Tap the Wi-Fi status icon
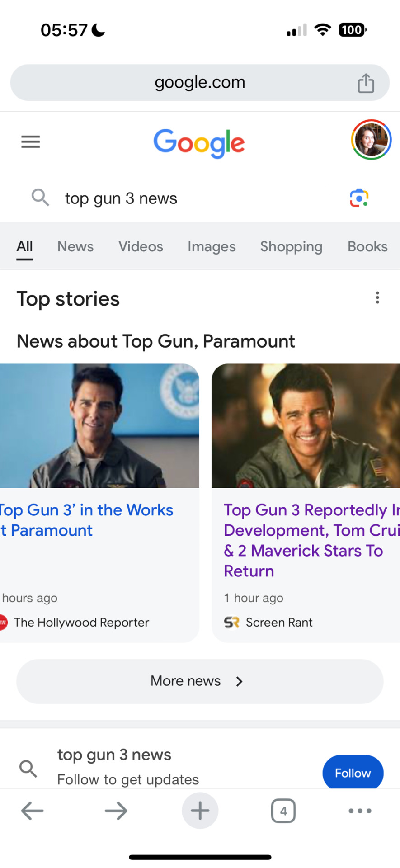Screen dimensions: 400x868 pos(323,30)
